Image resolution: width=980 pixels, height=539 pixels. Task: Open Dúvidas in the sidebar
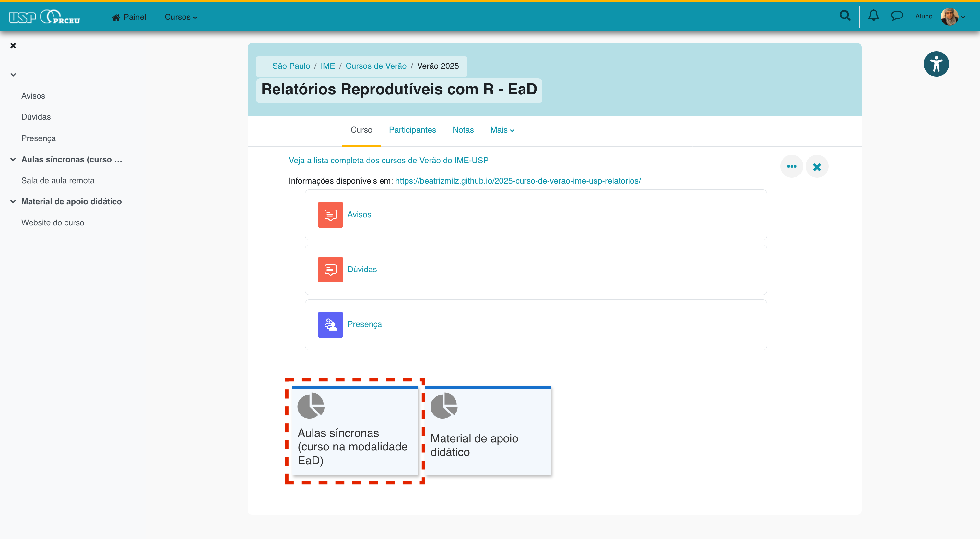(36, 117)
